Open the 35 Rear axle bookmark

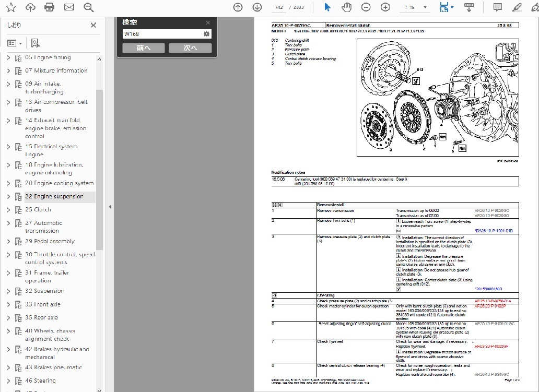[x=41, y=317]
